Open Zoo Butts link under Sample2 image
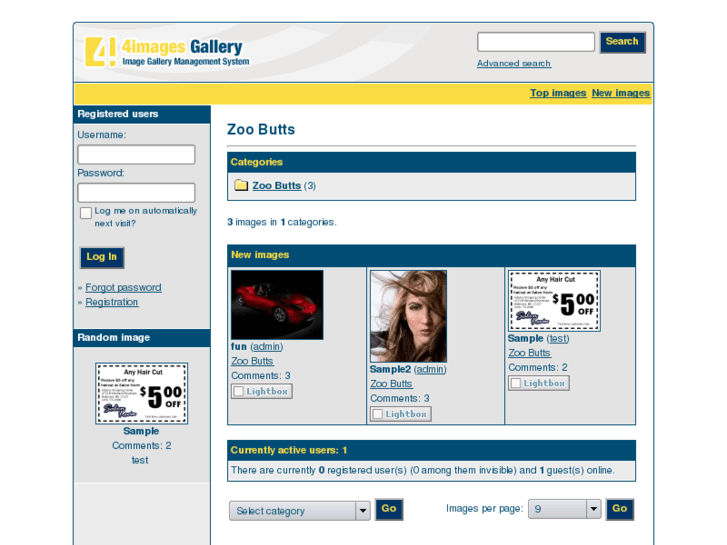727x545 pixels. 391,384
